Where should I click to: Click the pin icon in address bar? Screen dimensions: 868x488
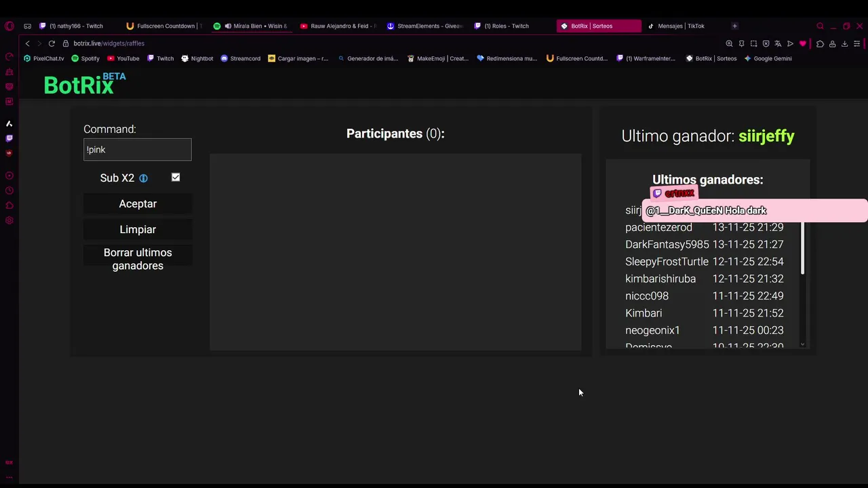click(x=741, y=43)
